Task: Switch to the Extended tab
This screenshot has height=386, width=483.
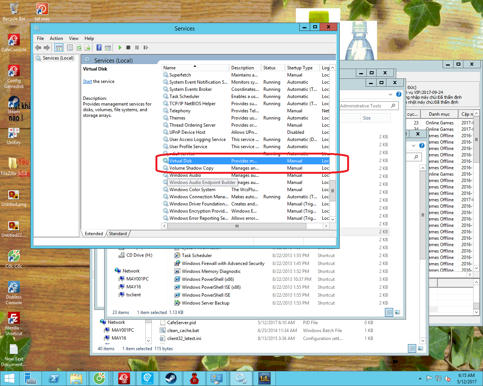Action: pos(94,234)
